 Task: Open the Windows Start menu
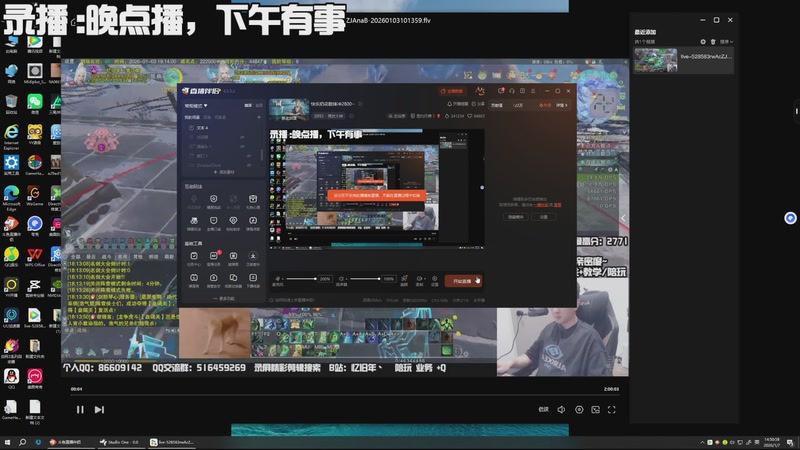7,442
